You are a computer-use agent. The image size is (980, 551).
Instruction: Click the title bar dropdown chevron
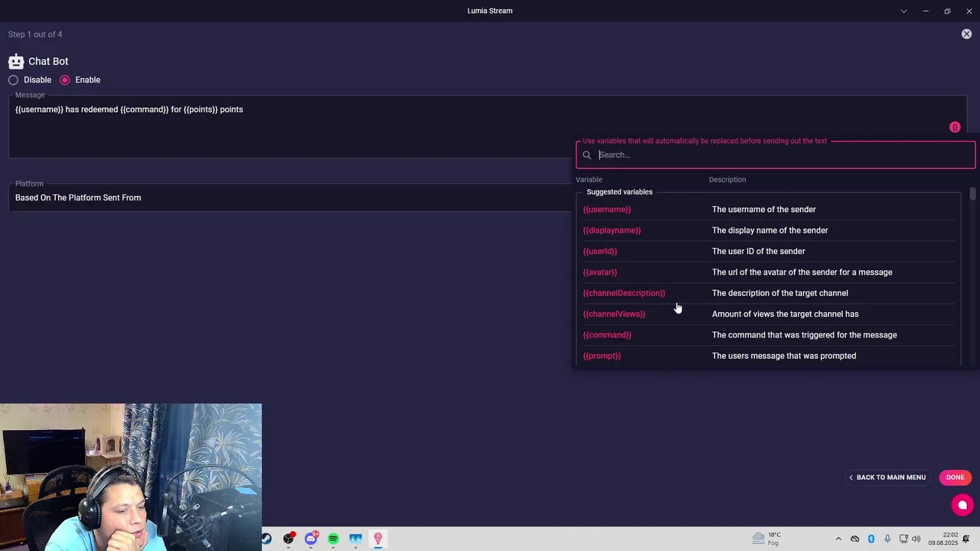[903, 11]
